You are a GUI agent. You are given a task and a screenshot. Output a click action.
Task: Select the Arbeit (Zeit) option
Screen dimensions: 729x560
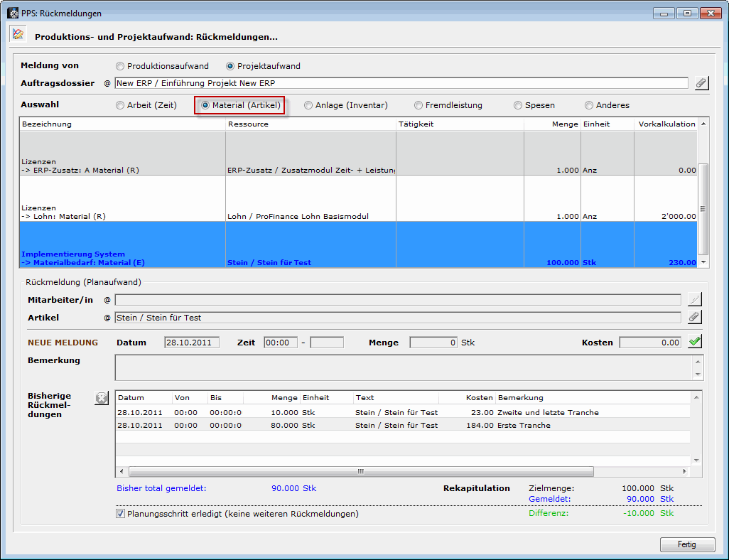click(120, 105)
